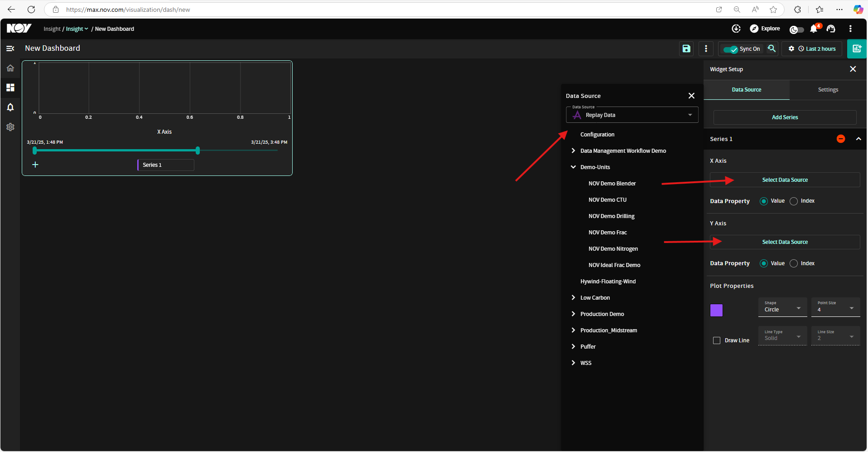Click the Add Series button
868x452 pixels.
point(785,117)
